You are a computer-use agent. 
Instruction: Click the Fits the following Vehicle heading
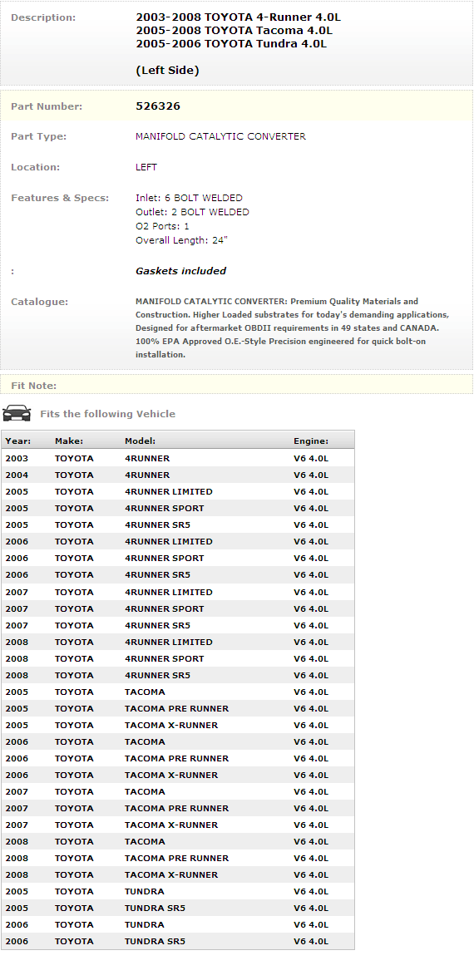pyautogui.click(x=107, y=414)
